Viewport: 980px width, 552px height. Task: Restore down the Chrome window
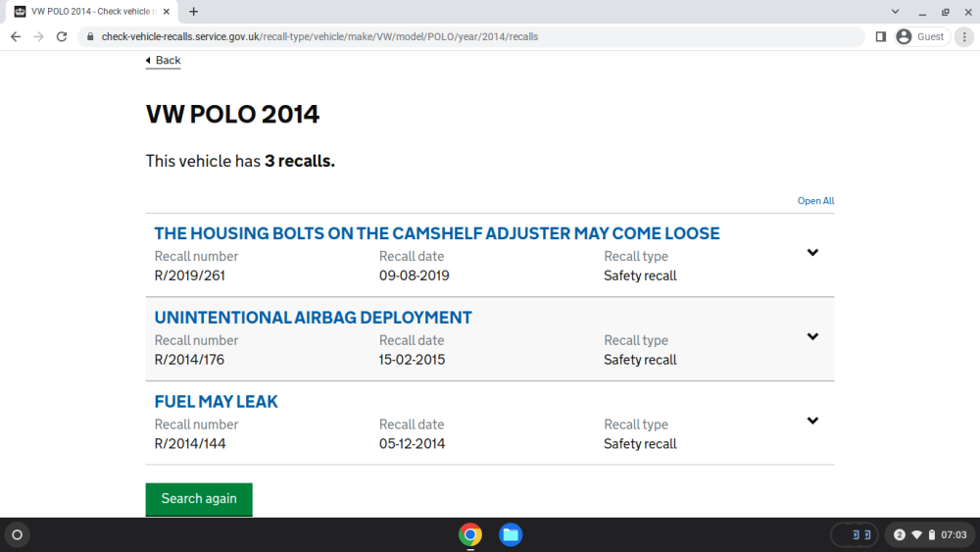[x=945, y=11]
